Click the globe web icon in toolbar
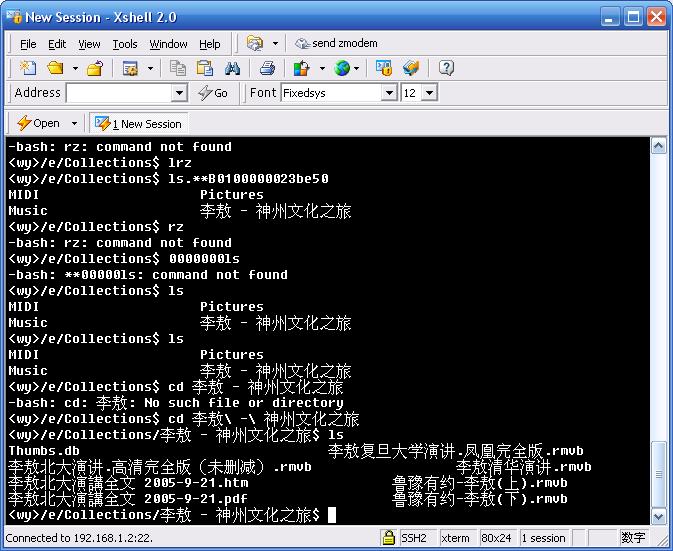 point(342,68)
